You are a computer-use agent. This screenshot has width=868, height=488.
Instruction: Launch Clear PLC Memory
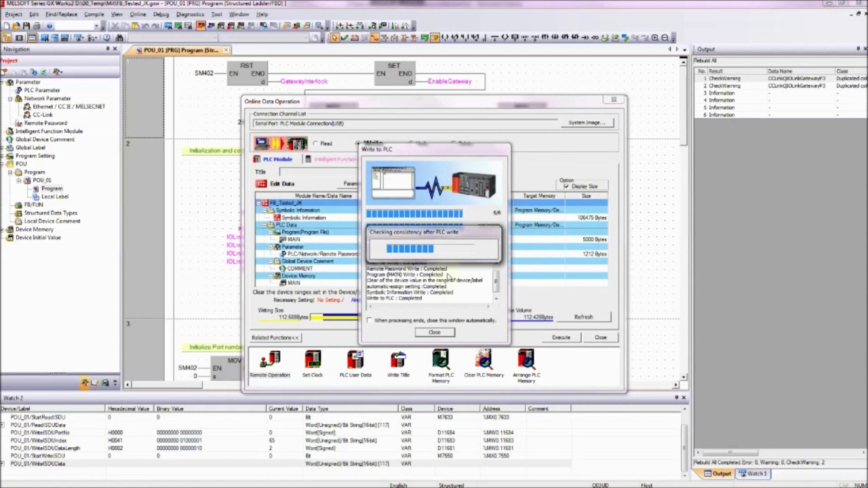(484, 363)
